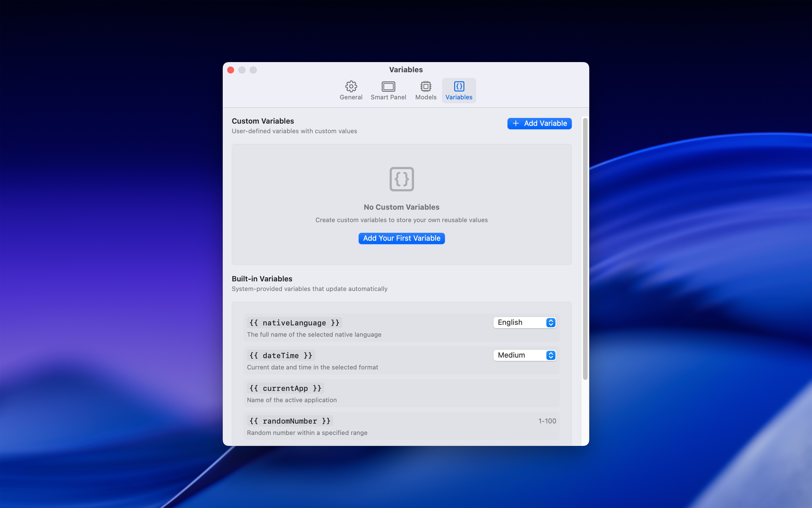Click the {{ currentApp }} variable tag
Screen dimensions: 812x508
285,388
